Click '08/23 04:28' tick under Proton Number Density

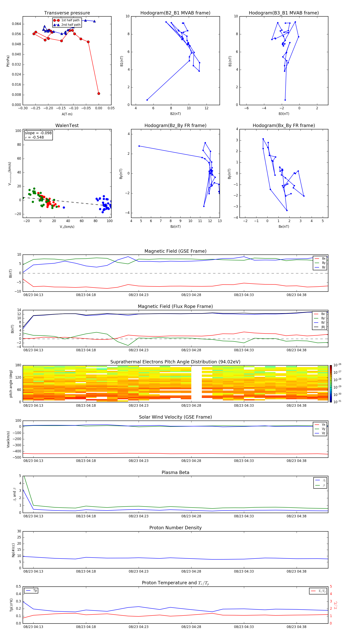(191, 571)
